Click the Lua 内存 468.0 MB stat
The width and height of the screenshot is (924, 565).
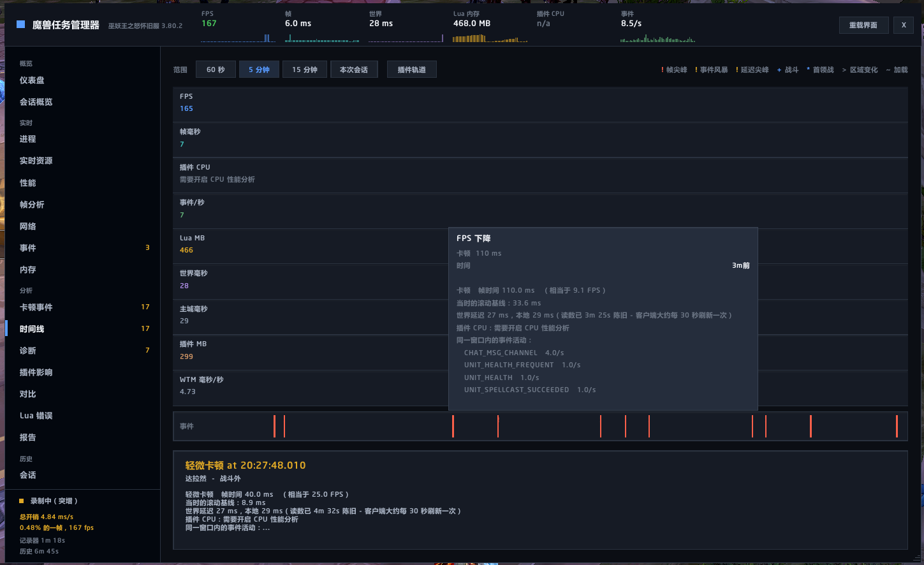pos(490,26)
